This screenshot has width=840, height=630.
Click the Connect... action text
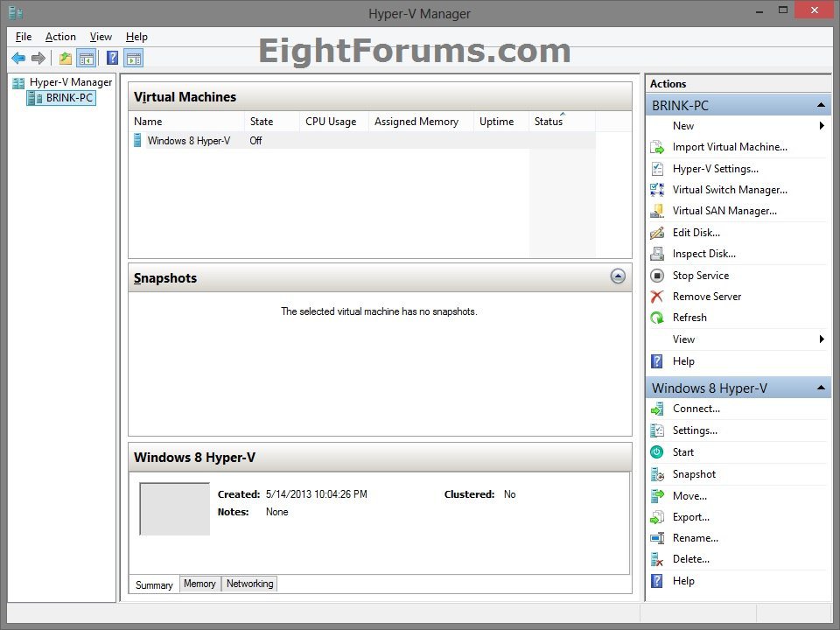coord(696,409)
